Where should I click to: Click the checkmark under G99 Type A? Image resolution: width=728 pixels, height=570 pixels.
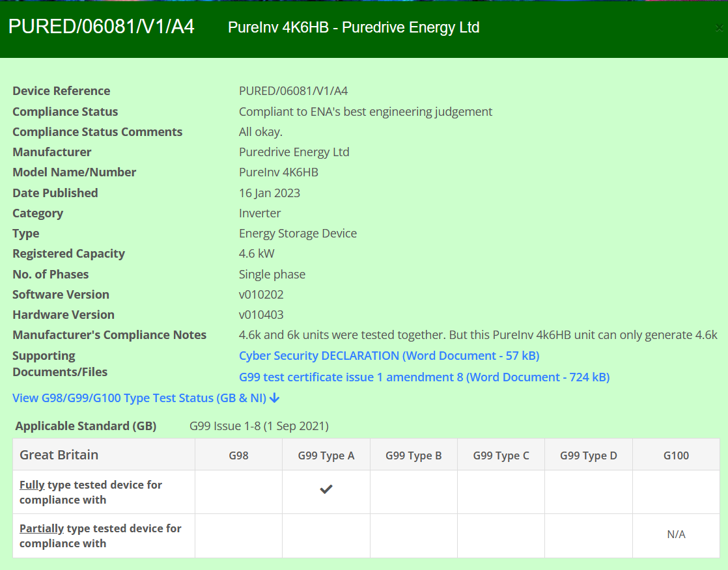326,489
